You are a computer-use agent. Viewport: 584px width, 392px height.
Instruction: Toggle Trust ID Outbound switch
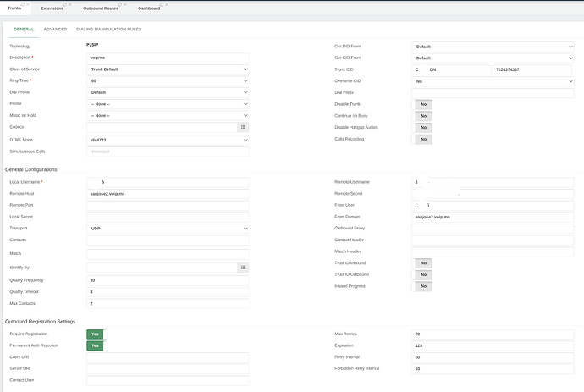(422, 274)
